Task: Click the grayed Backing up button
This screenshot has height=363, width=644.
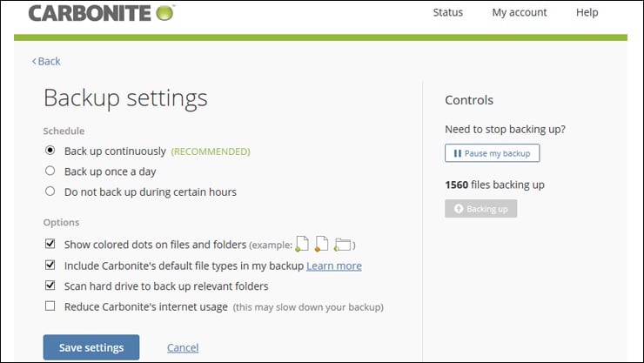Action: tap(481, 209)
